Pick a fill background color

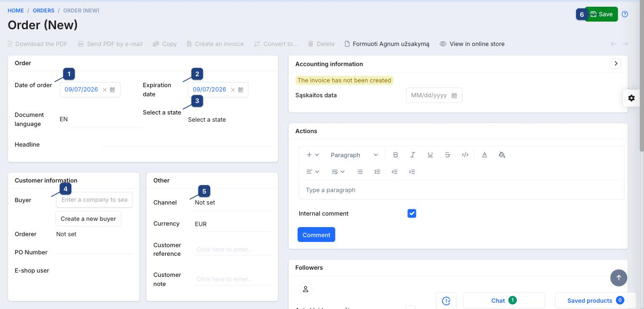[x=502, y=155]
